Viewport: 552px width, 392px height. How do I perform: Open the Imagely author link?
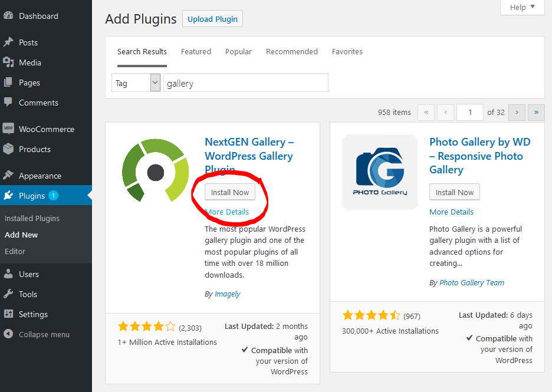click(228, 294)
